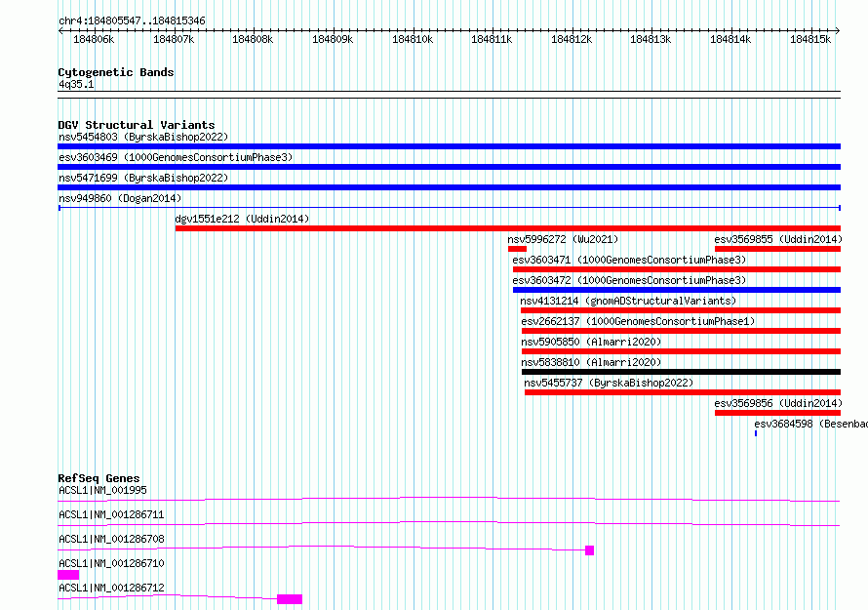Open the RefSeq Genes track heading

click(x=99, y=478)
